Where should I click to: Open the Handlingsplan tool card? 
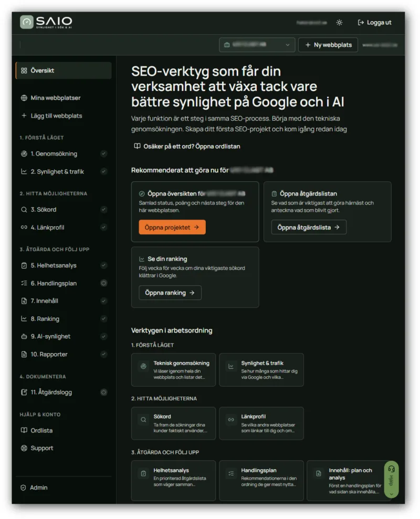click(261, 481)
